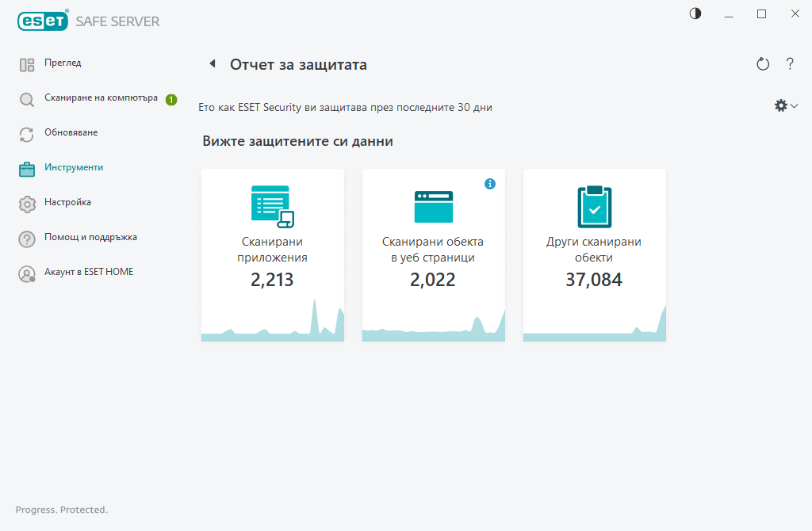Click the Сканирани приложения card icon

(272, 206)
